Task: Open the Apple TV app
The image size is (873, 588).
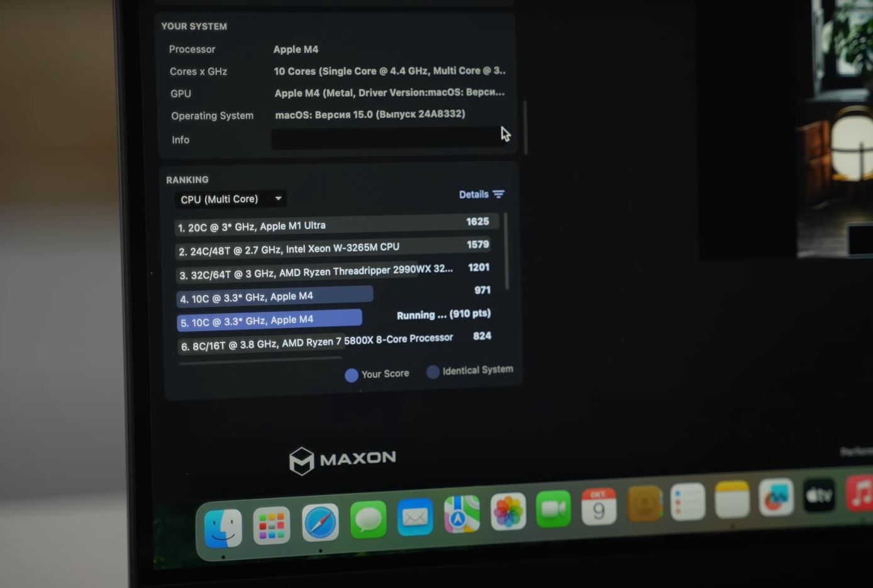Action: pyautogui.click(x=819, y=496)
